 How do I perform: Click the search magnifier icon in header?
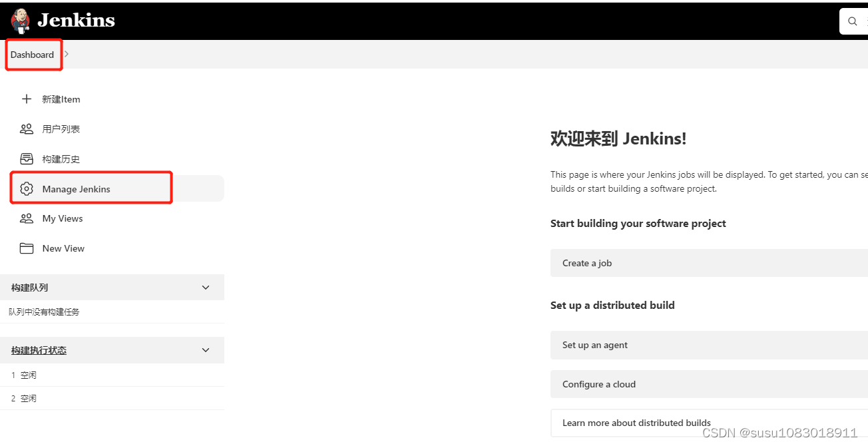[x=853, y=21]
